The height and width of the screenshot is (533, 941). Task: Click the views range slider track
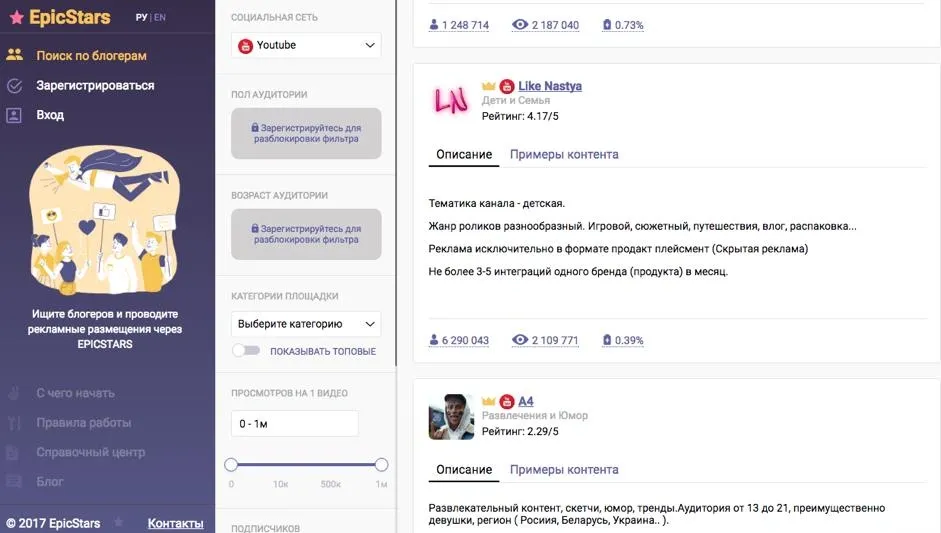pyautogui.click(x=306, y=465)
